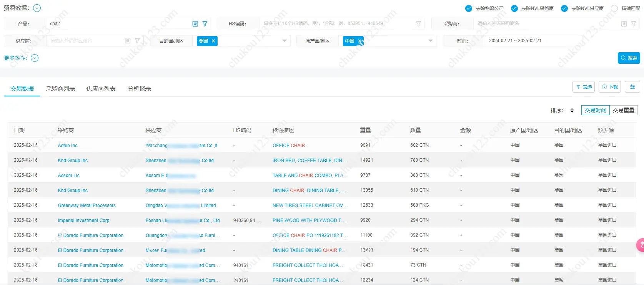Remove the 美国 destination tag
The height and width of the screenshot is (285, 644).
(213, 41)
